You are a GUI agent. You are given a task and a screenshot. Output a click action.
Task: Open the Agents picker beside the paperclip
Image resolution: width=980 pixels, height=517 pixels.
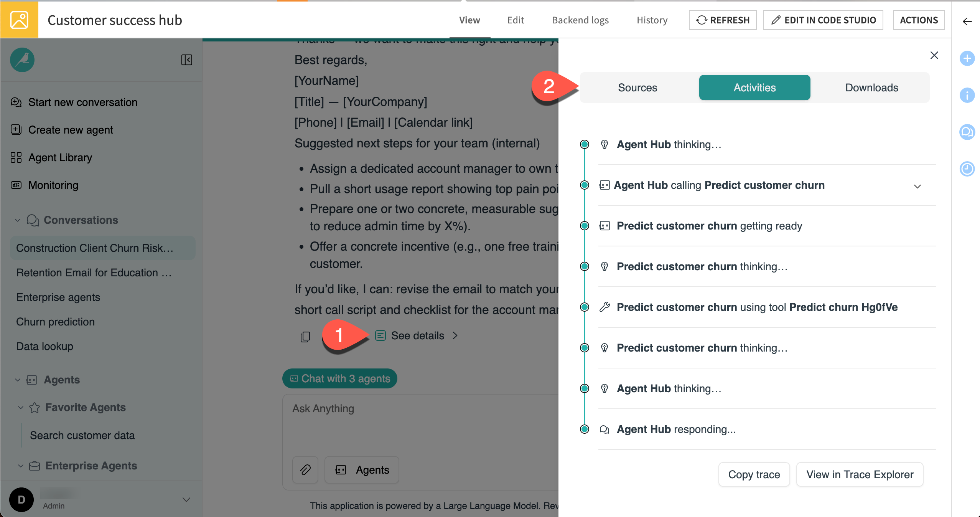pyautogui.click(x=361, y=470)
